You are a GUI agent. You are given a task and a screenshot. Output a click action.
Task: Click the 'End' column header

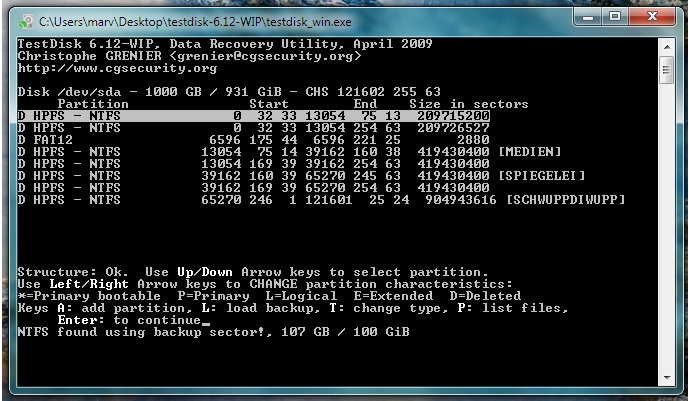tap(365, 104)
